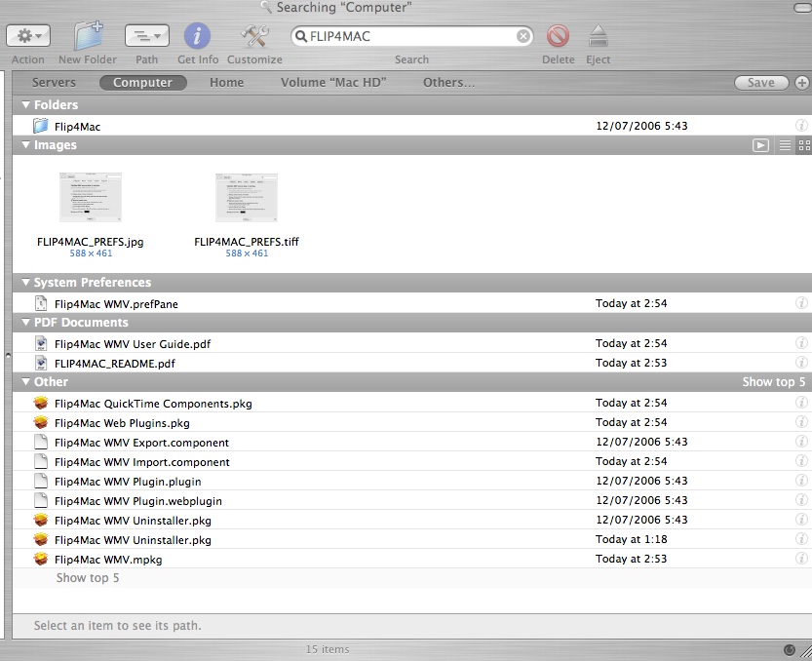This screenshot has width=812, height=661.
Task: Collapse the PDF Documents group
Action: click(26, 322)
